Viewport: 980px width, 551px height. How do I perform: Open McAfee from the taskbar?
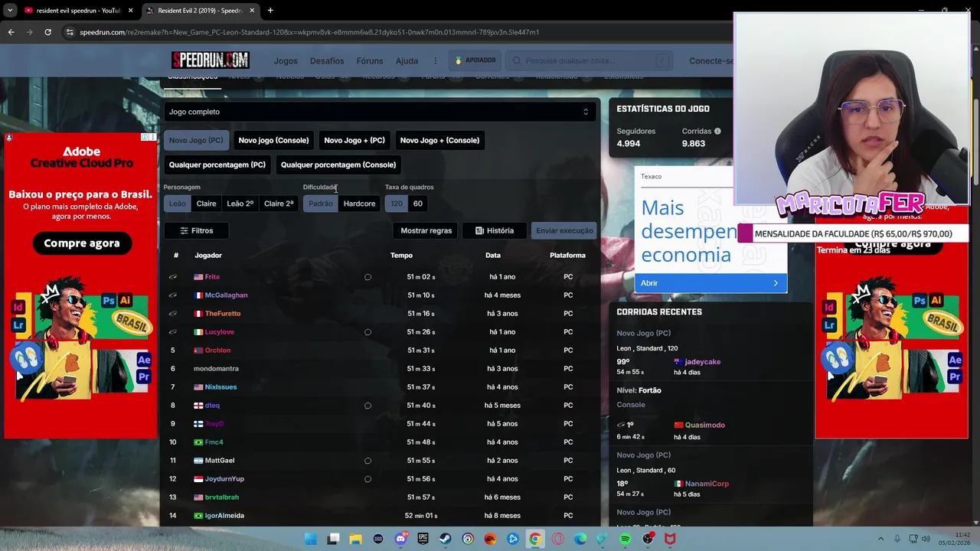point(670,539)
